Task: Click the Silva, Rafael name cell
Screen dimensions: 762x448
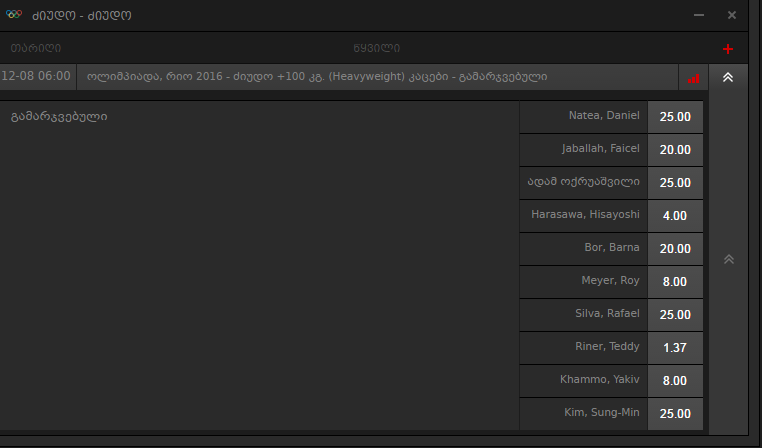Action: click(584, 315)
